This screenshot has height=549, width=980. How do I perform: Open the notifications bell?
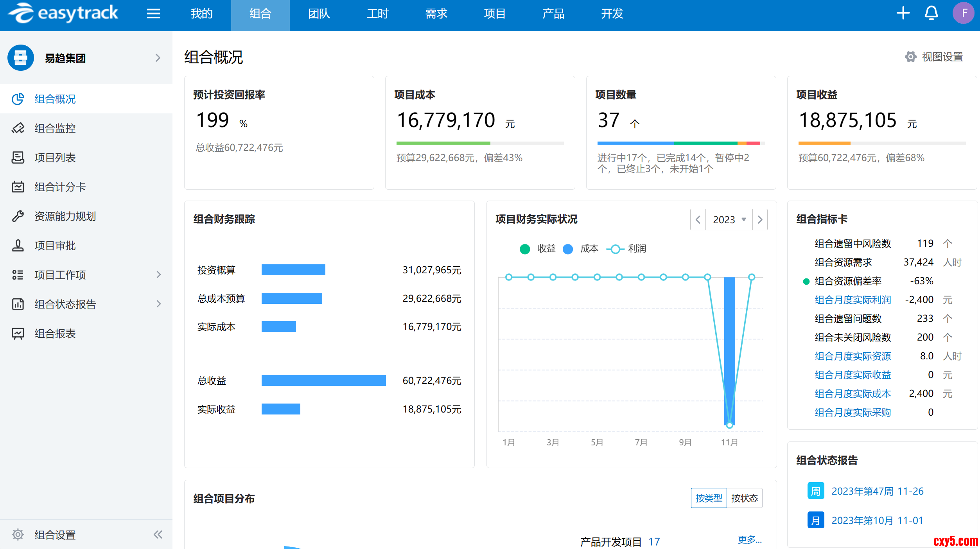point(931,13)
